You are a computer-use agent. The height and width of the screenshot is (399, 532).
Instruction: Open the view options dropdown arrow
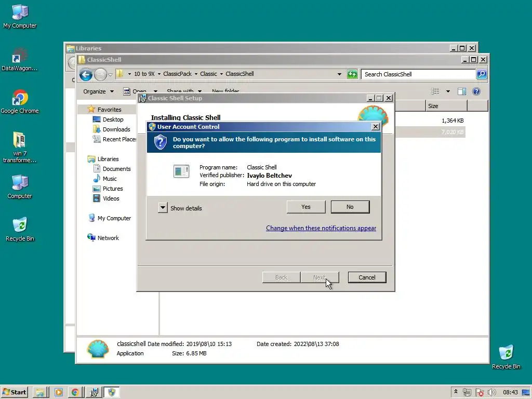coord(448,91)
